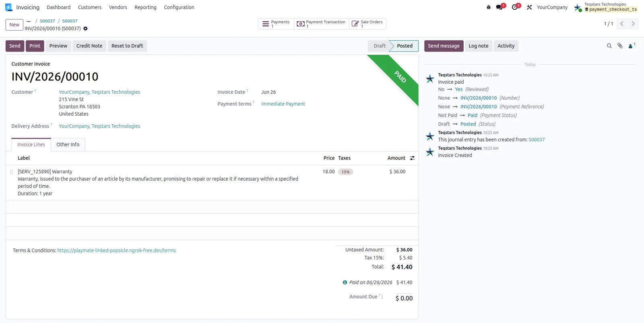This screenshot has width=644, height=323.
Task: Open the Customers menu
Action: pos(90,7)
